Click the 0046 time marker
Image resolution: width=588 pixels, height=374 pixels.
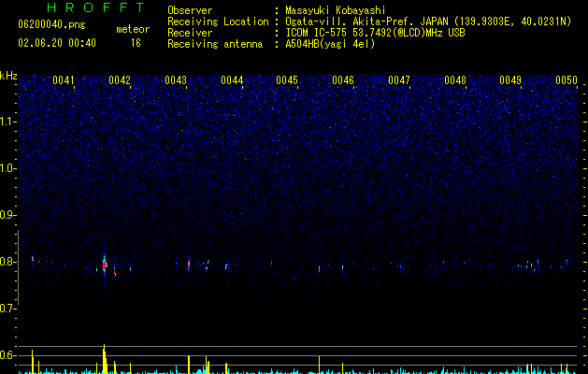coord(343,80)
